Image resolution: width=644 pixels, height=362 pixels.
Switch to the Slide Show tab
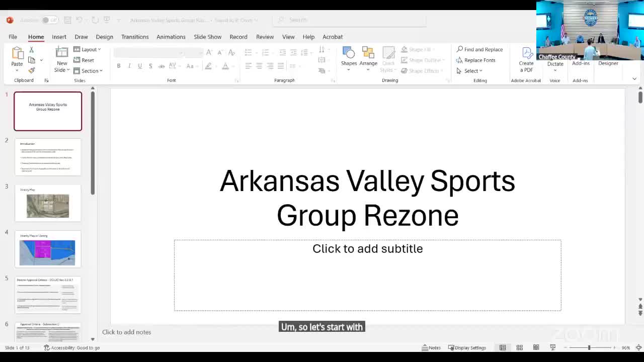click(207, 37)
